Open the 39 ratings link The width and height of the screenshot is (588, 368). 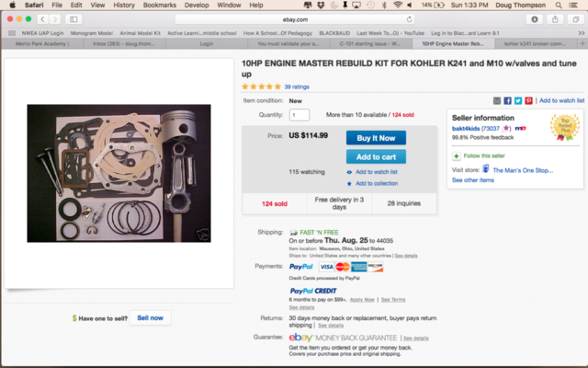(297, 86)
